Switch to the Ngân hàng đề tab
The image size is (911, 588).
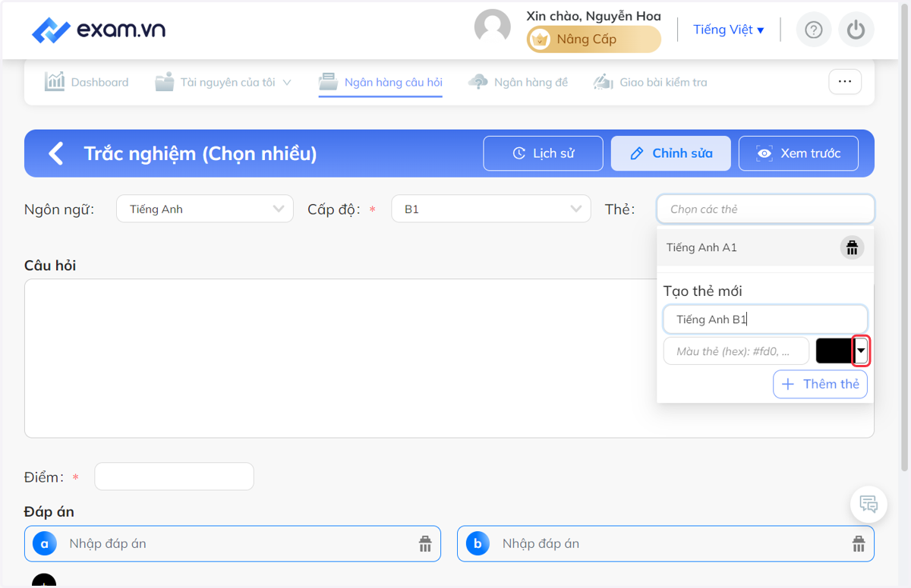pyautogui.click(x=519, y=82)
